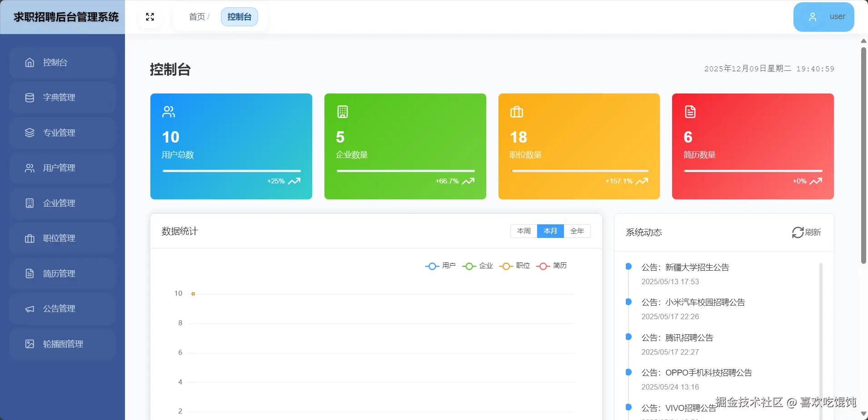Click the document icon for 简历管理

pyautogui.click(x=30, y=274)
